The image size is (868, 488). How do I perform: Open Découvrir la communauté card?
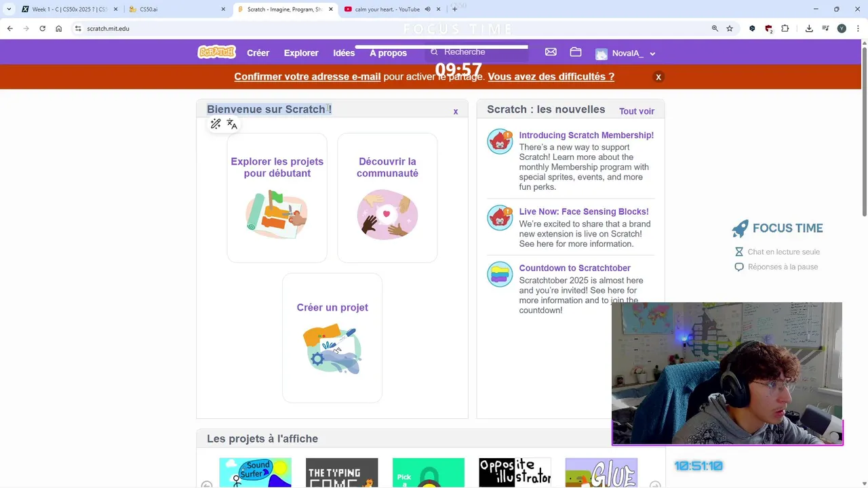387,198
